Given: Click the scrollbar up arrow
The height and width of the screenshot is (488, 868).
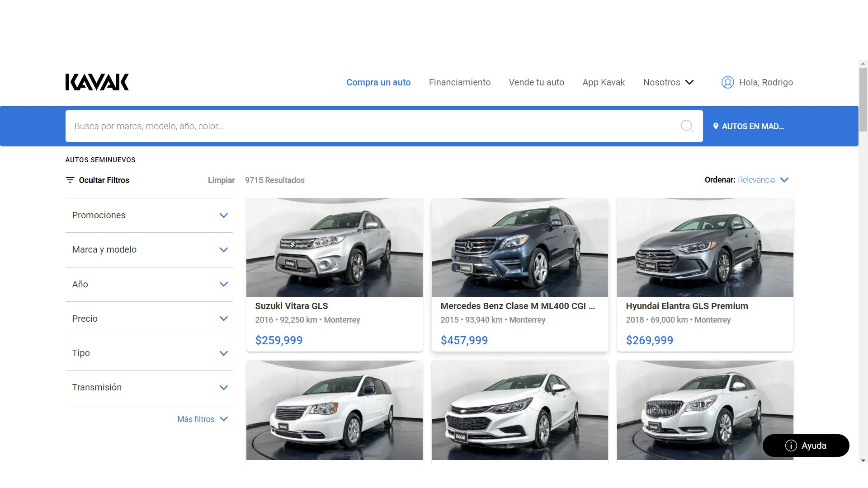Looking at the screenshot, I should (863, 64).
